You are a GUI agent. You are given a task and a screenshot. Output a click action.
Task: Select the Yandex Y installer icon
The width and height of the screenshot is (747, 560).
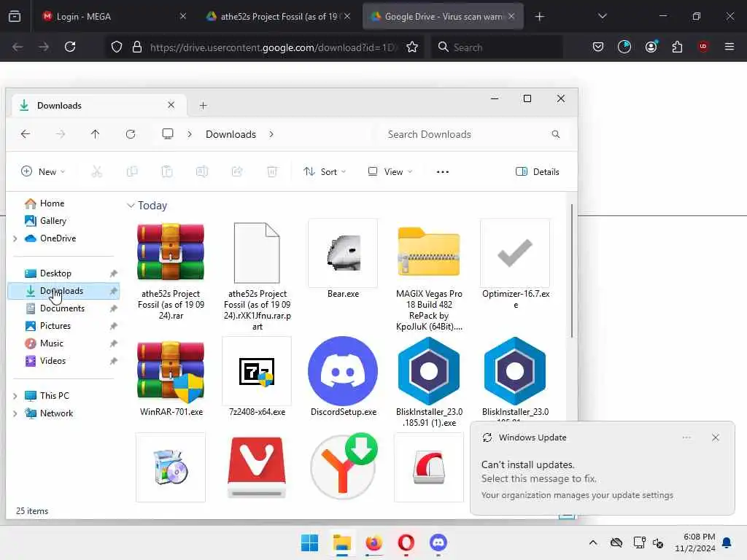click(344, 466)
